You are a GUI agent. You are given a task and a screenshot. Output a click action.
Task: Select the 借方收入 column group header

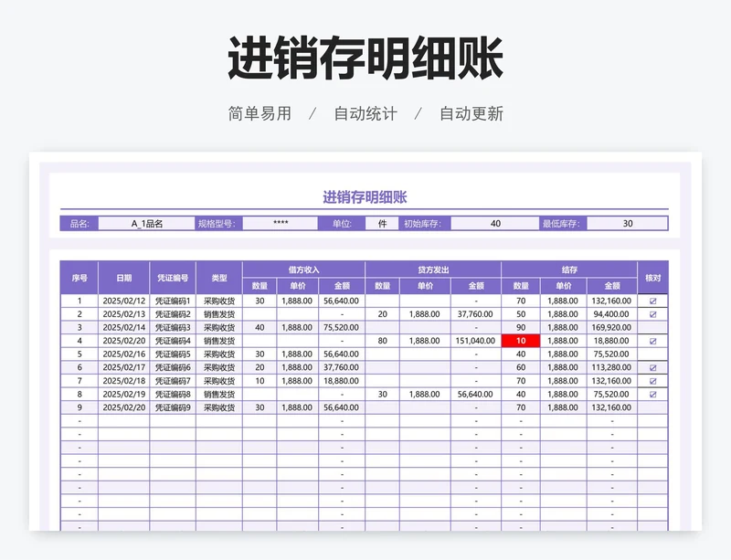pos(303,269)
